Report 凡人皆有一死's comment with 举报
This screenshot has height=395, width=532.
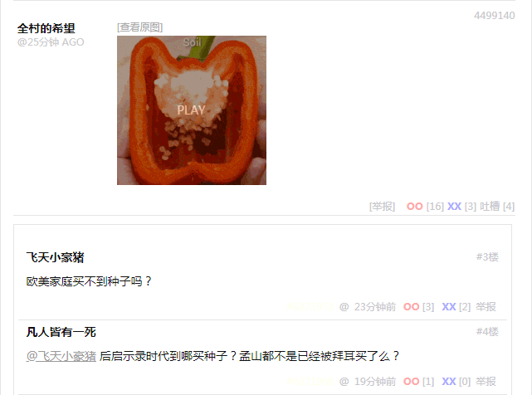coord(486,382)
